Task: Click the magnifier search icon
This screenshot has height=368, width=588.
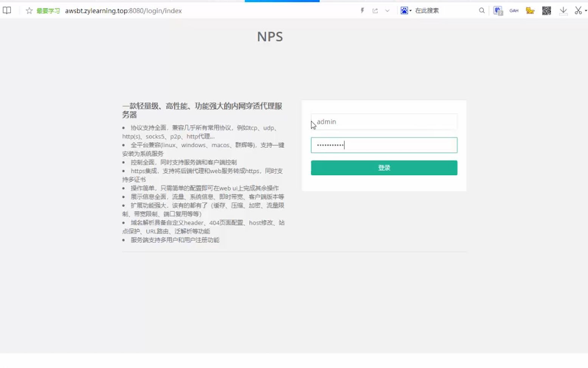Action: coord(482,11)
